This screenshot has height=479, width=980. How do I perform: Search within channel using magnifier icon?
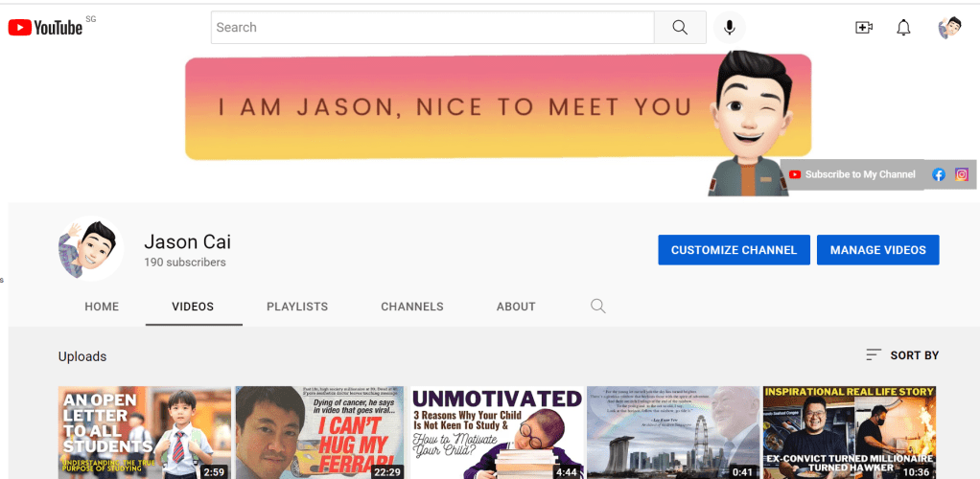tap(597, 307)
